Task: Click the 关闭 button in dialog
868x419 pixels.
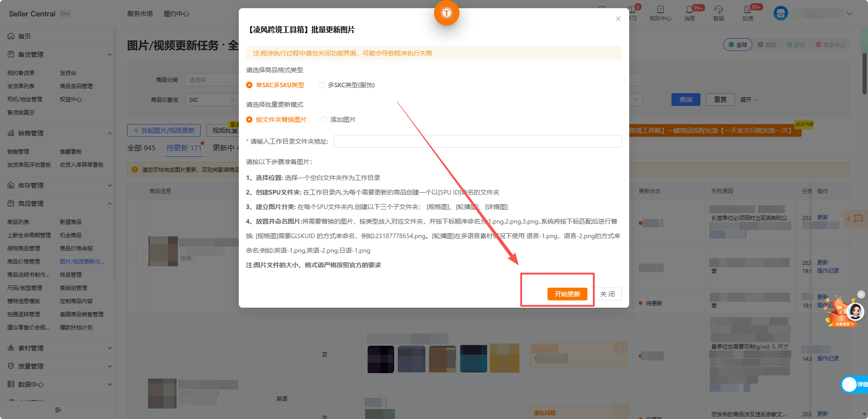Action: [607, 294]
